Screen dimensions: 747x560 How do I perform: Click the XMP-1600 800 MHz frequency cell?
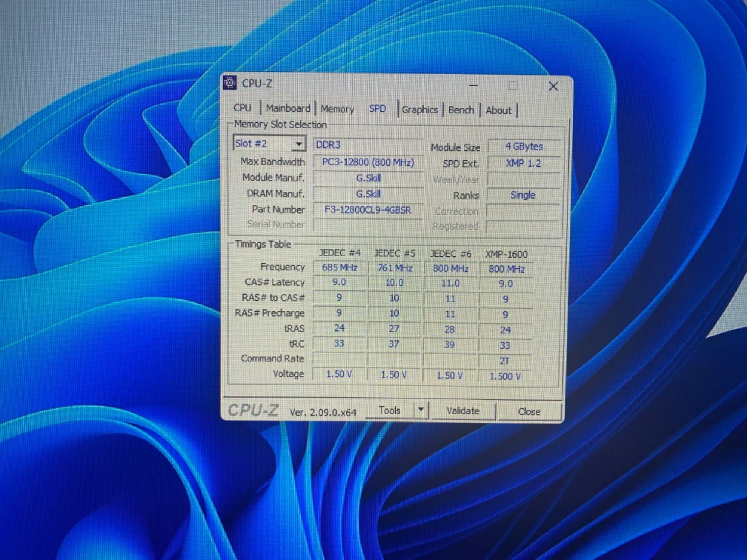click(506, 269)
